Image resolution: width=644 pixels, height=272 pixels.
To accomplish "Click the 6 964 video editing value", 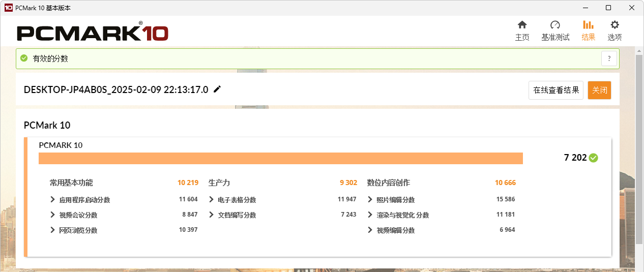I will point(507,230).
